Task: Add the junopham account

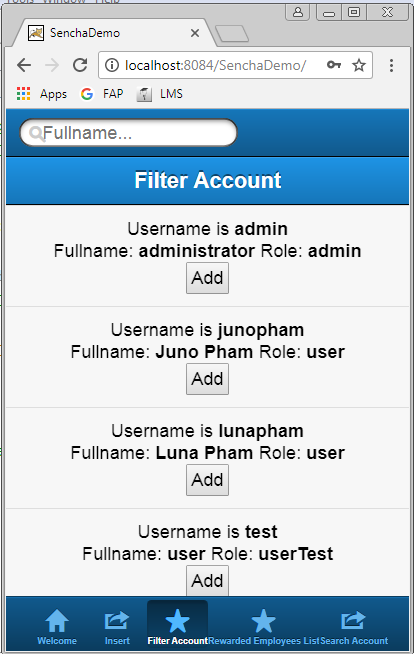Action: tap(207, 379)
